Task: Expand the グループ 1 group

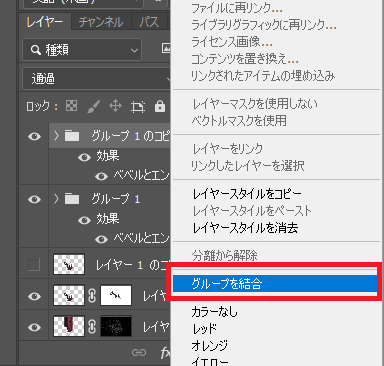Action: (56, 199)
